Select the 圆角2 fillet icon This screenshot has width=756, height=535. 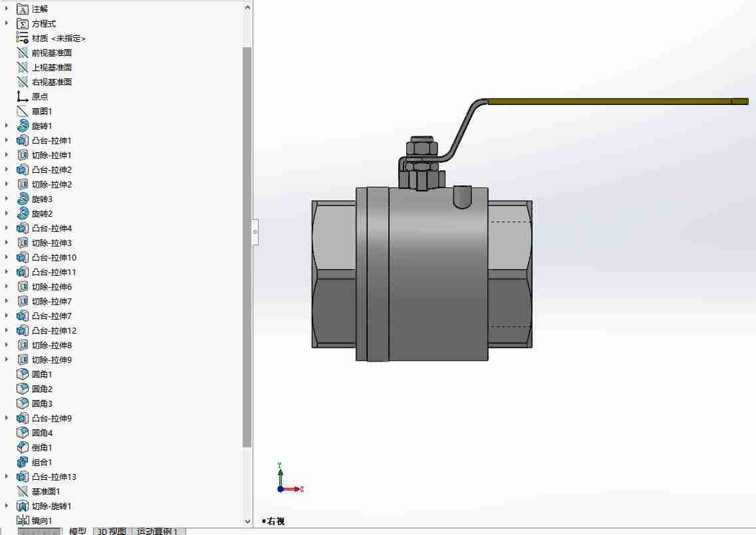[x=22, y=389]
